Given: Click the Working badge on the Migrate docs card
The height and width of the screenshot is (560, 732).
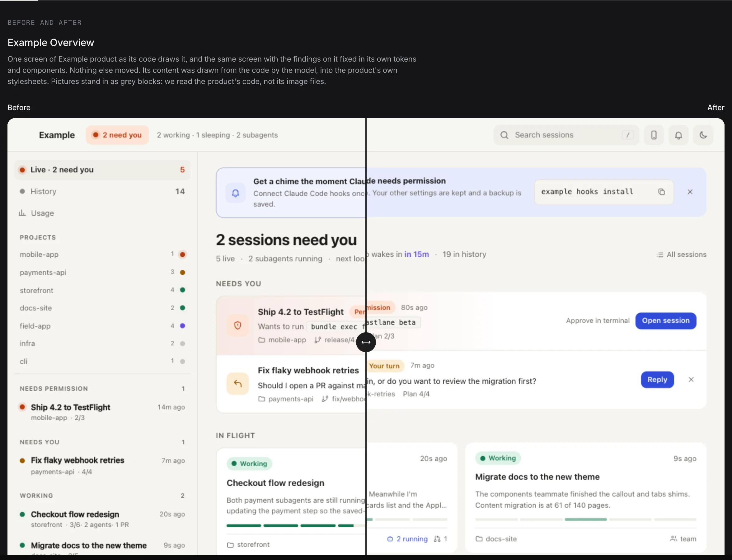Looking at the screenshot, I should [498, 458].
